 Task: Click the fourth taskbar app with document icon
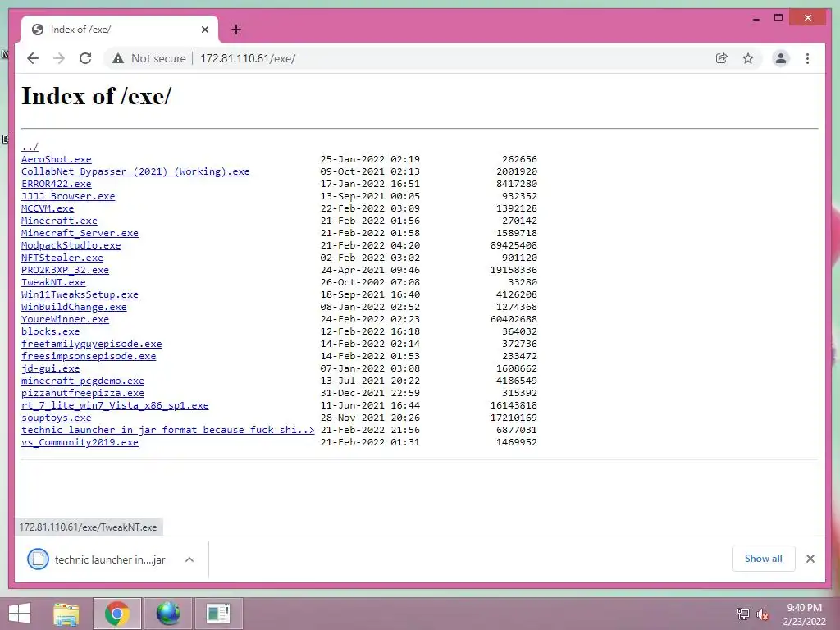tap(218, 614)
